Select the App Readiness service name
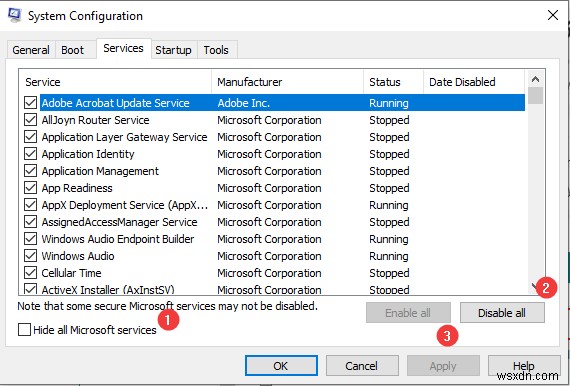Screen dimensions: 570x386 pos(77,188)
